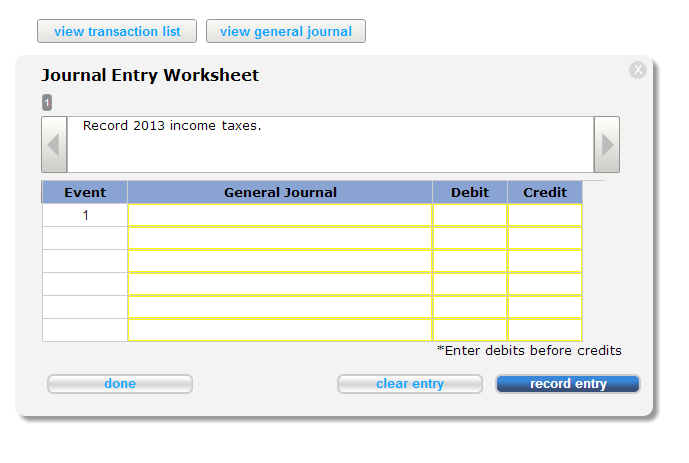Select Credit field in third row
The height and width of the screenshot is (463, 689).
pyautogui.click(x=545, y=261)
